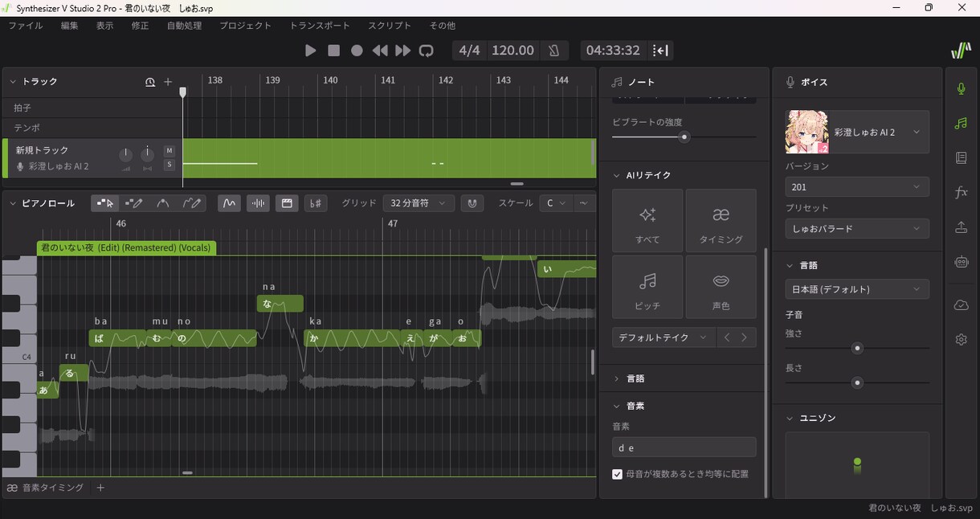Viewport: 980px width, 519px height.
Task: Open the 修正 menu
Action: tap(140, 26)
